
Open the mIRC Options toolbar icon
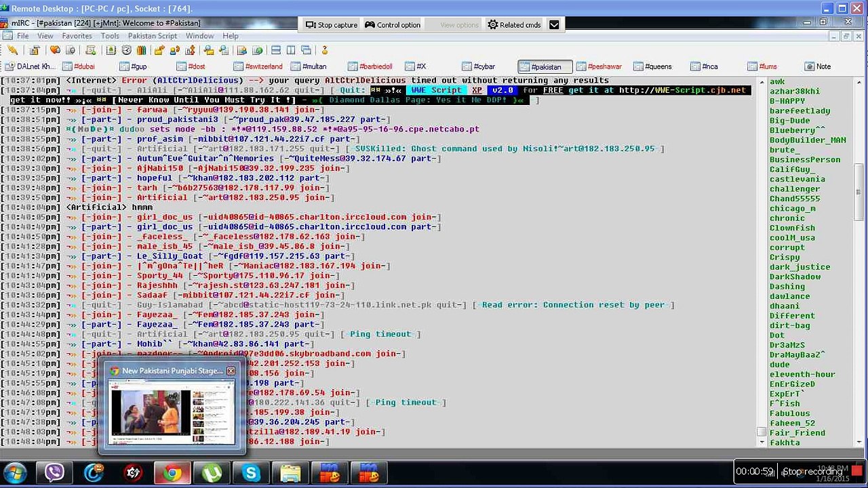[35, 50]
